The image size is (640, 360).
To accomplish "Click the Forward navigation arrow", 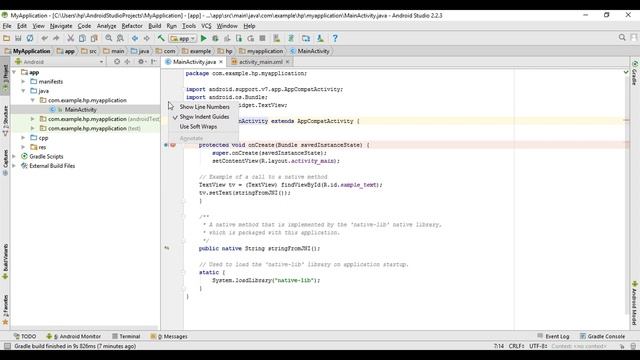I will coord(146,38).
